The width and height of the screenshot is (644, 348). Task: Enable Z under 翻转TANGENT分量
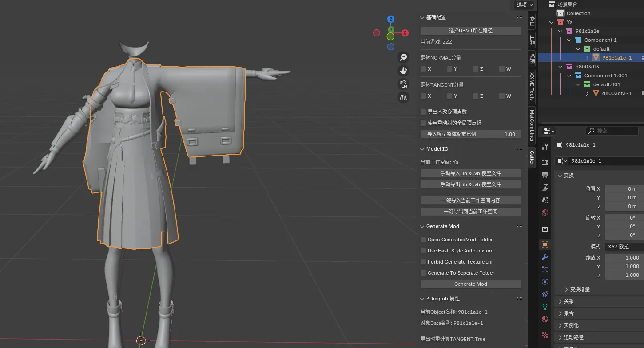click(476, 96)
